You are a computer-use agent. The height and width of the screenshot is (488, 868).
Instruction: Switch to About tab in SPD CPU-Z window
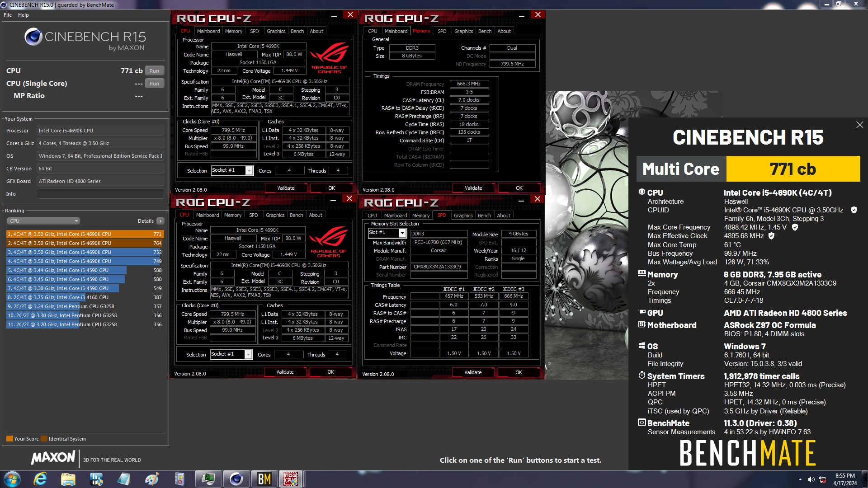click(504, 216)
